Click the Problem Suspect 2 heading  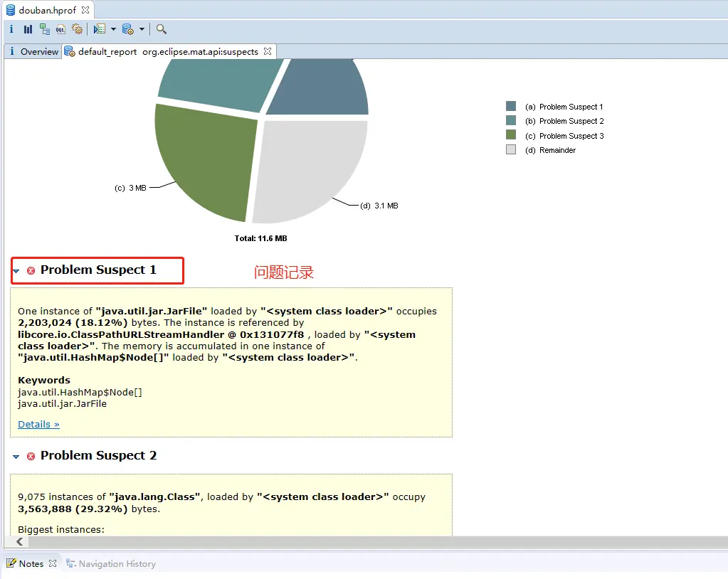(98, 455)
